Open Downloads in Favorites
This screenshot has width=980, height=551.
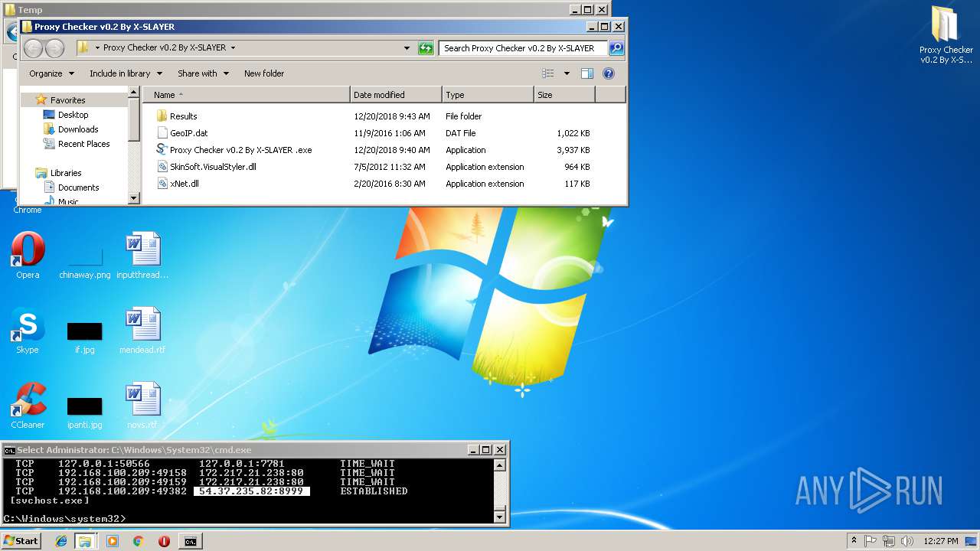(x=78, y=129)
